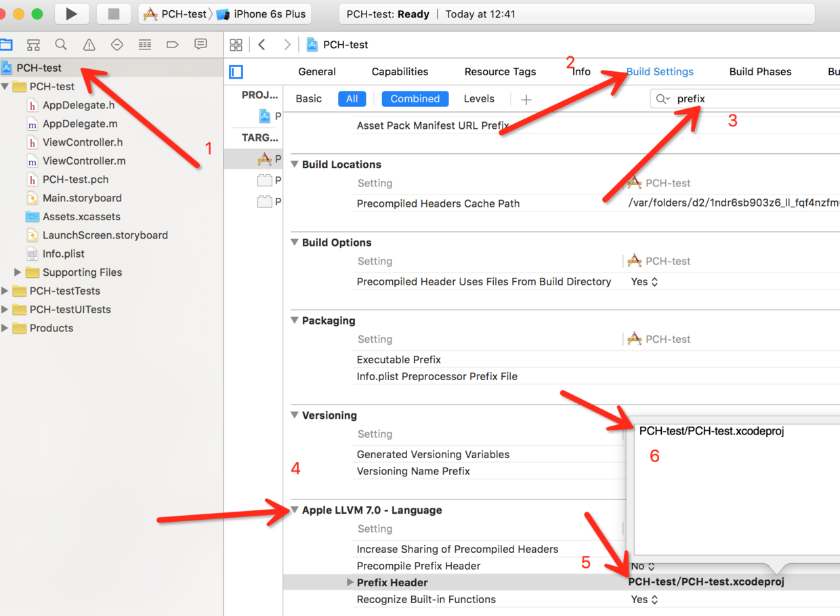Screen dimensions: 840x616
Task: Open Assets.xcassets catalog
Action: click(x=81, y=217)
